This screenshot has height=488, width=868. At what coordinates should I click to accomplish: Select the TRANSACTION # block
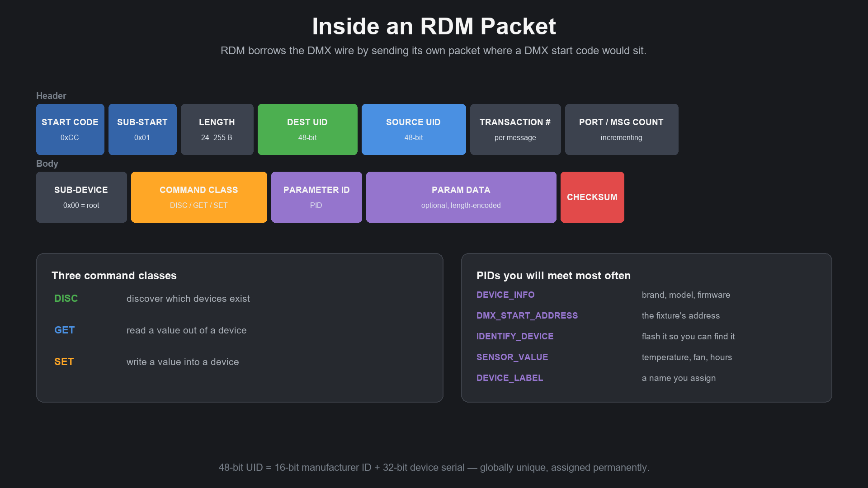pyautogui.click(x=515, y=129)
